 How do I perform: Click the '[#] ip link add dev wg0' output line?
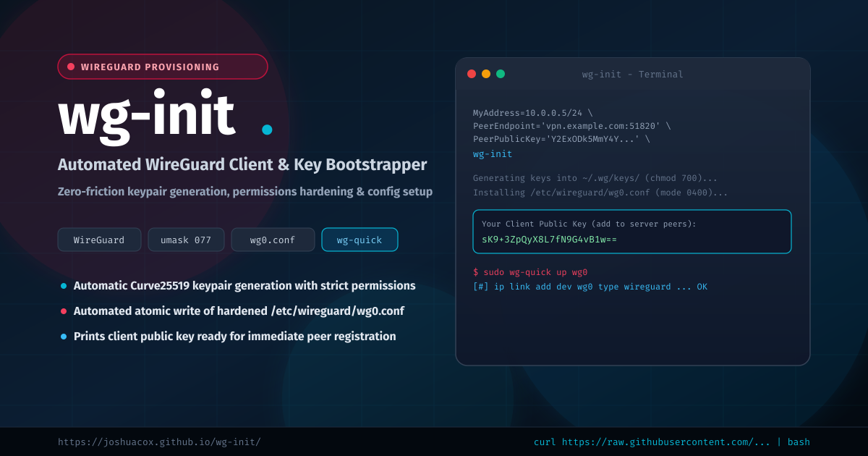[x=590, y=287]
